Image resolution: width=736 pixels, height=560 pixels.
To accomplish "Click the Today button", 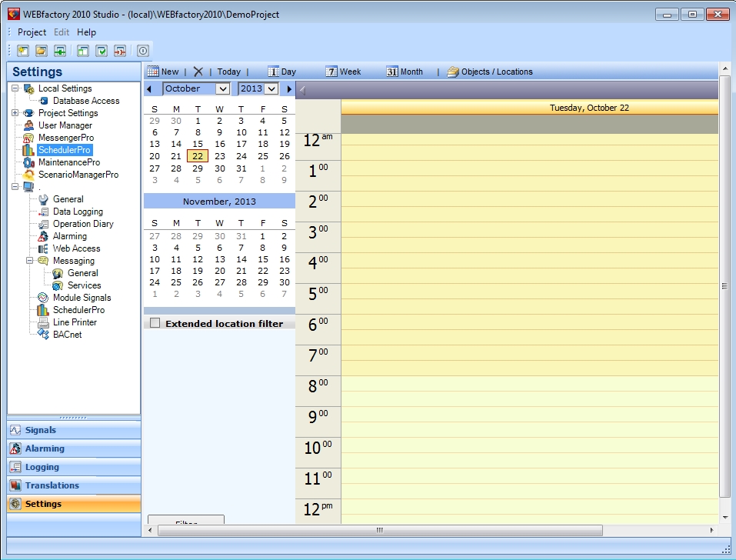I will (x=228, y=72).
